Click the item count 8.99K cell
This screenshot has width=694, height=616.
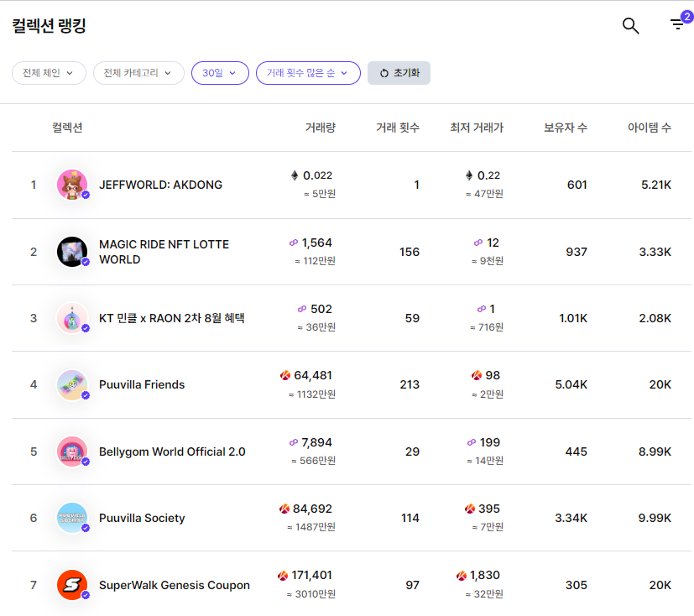click(655, 452)
